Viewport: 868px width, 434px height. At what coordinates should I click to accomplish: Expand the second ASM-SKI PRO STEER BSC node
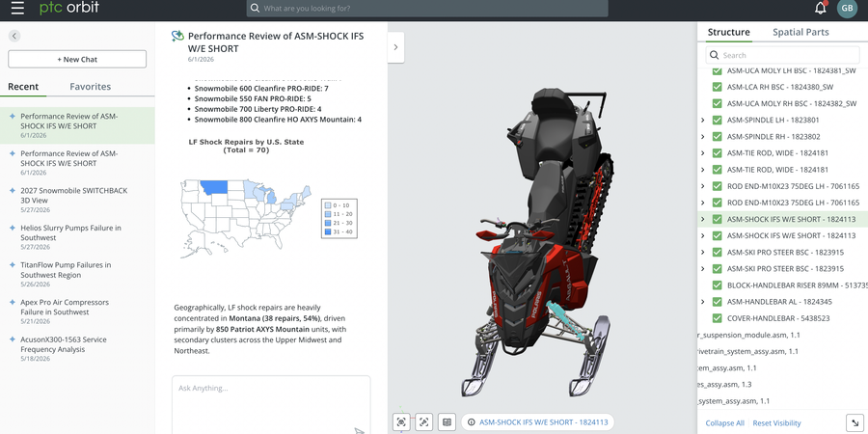click(702, 268)
